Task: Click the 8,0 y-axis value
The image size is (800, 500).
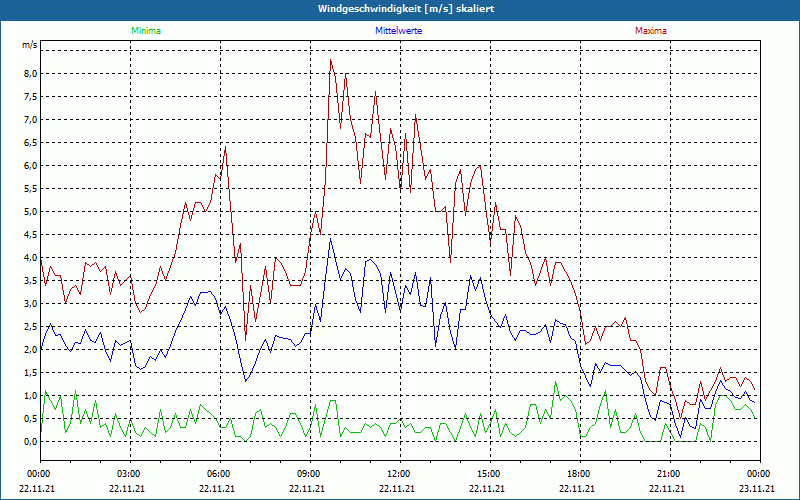Action: [31, 73]
